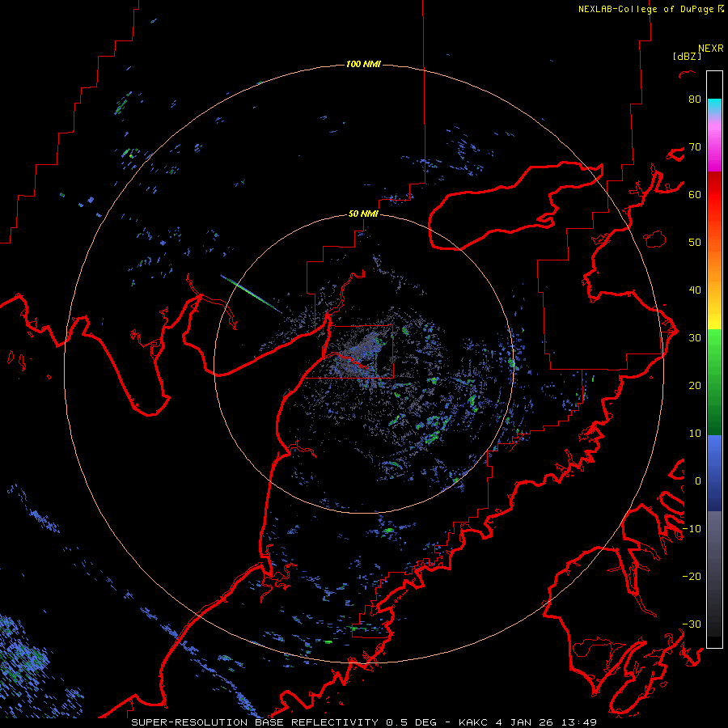The height and width of the screenshot is (728, 728).
Task: Click the "-10" value on the dBZ scale
Action: click(x=692, y=529)
